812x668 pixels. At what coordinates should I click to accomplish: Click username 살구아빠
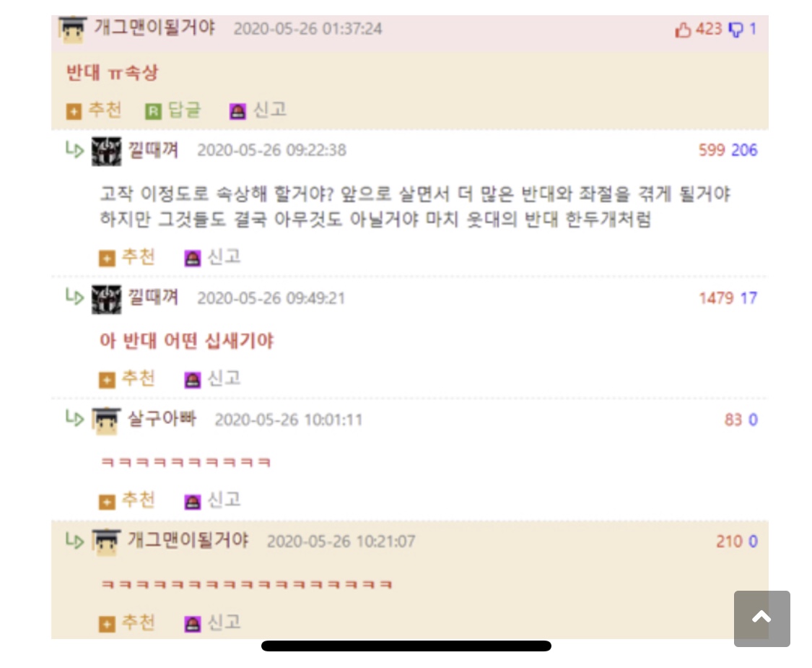162,418
